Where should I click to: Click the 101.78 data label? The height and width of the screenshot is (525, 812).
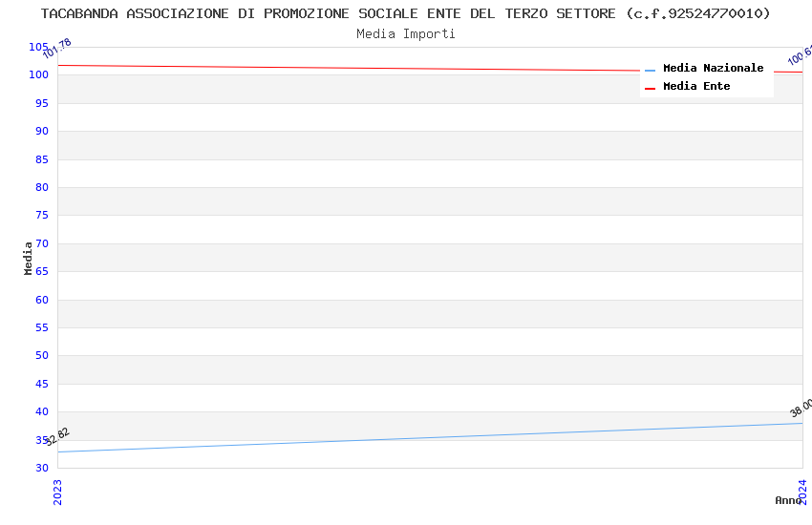click(x=56, y=49)
